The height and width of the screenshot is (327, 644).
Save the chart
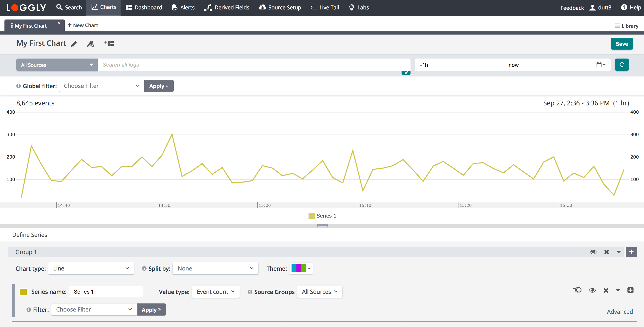pyautogui.click(x=622, y=44)
